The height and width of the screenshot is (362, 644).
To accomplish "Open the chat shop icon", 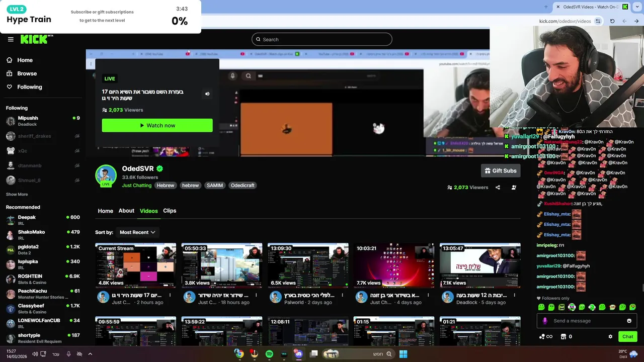I will coord(563,337).
